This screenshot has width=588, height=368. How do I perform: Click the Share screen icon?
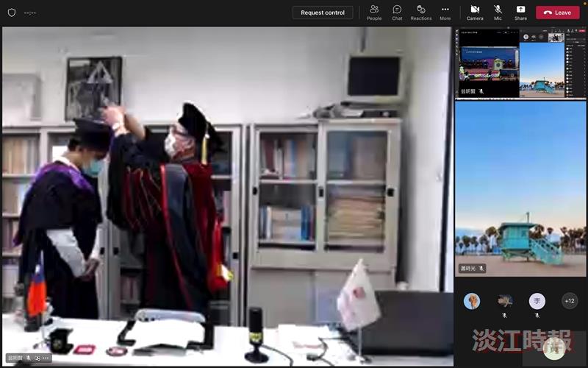tap(520, 13)
